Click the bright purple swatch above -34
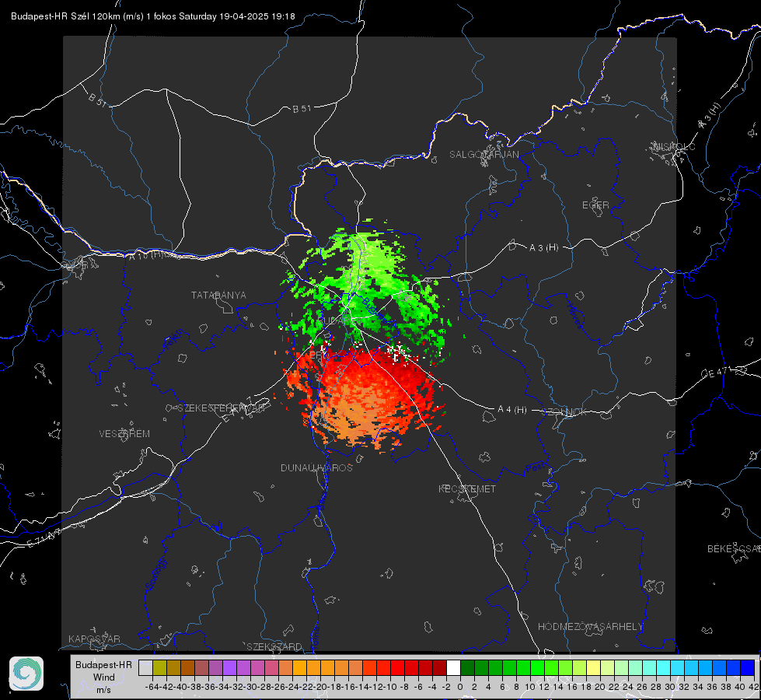The image size is (761, 700). coord(229,667)
